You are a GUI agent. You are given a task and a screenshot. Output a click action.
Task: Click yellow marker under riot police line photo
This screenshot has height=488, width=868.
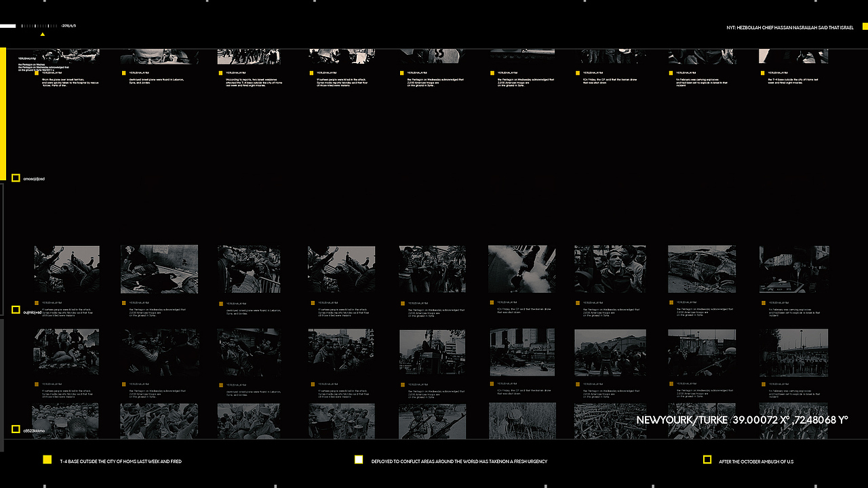point(764,384)
